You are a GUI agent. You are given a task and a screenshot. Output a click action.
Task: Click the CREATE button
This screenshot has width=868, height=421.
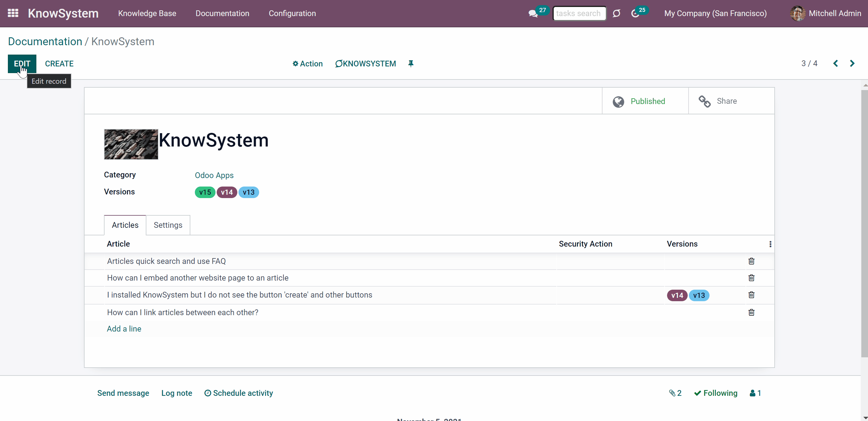coord(59,64)
